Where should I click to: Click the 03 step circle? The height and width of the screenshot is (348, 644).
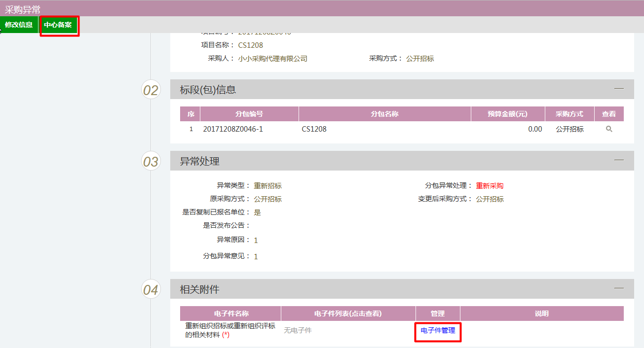click(151, 162)
